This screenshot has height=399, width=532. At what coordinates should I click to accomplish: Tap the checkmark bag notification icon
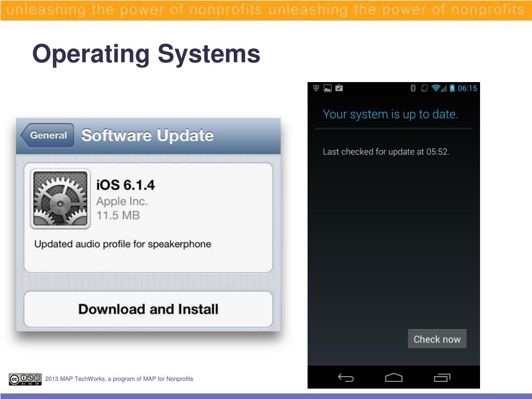point(339,88)
